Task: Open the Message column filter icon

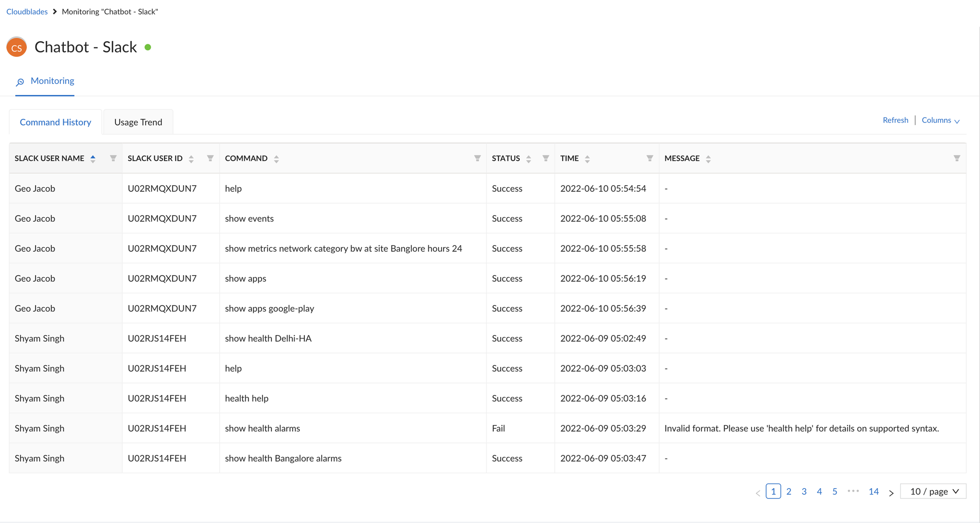Action: [956, 158]
